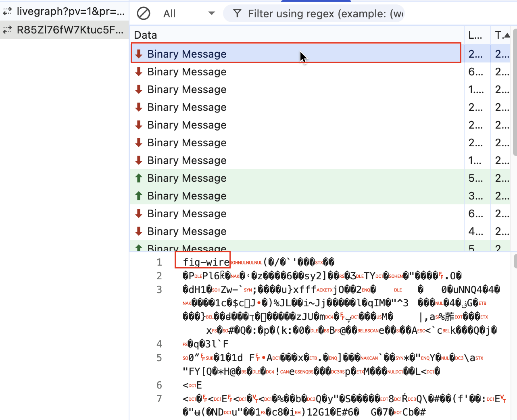Sort messages by the Length column header

(x=476, y=35)
